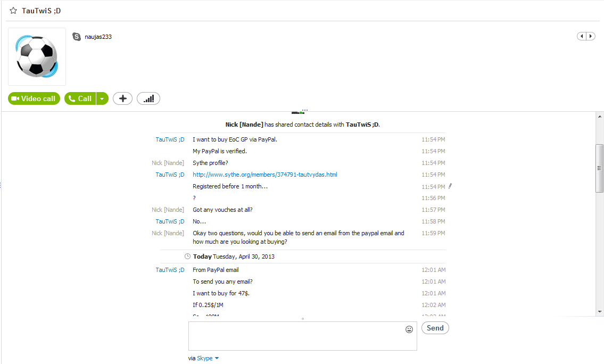
Task: Click the Send button
Action: 435,328
